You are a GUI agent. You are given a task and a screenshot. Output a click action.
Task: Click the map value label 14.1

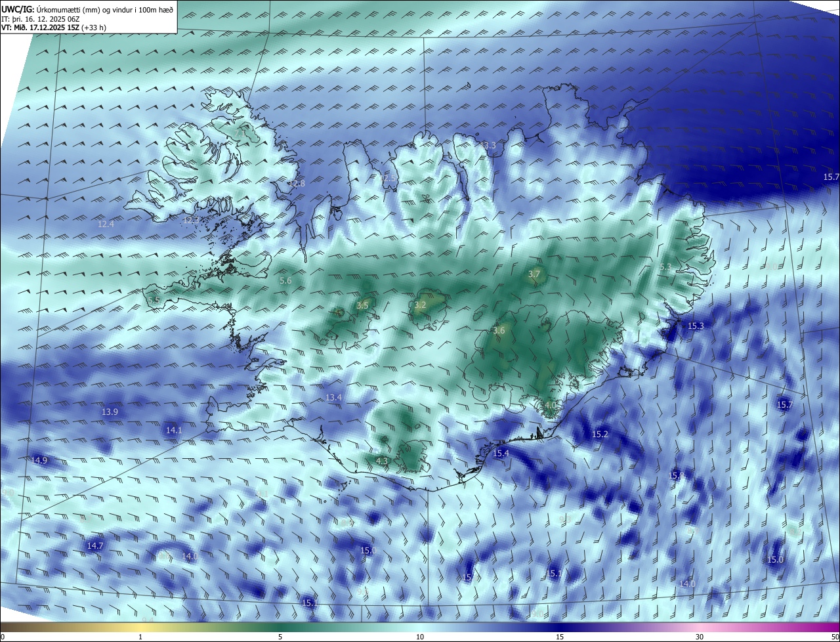(x=174, y=430)
